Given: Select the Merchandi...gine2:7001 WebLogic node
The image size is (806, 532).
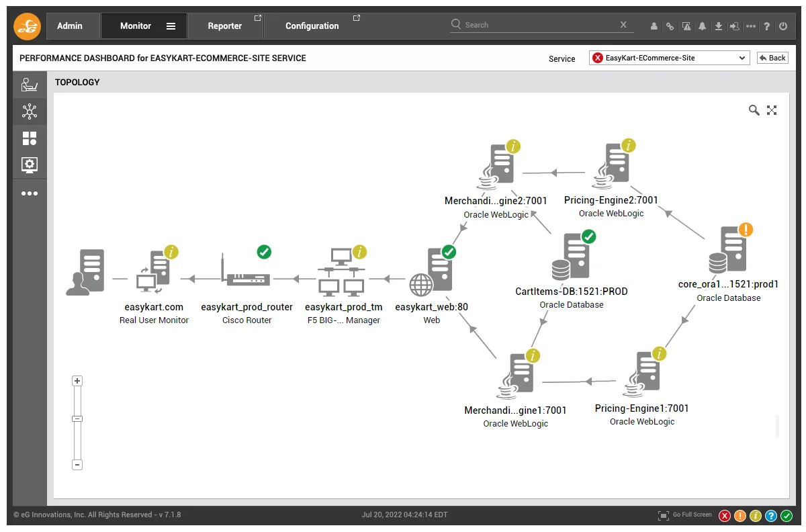Looking at the screenshot, I should click(x=496, y=167).
